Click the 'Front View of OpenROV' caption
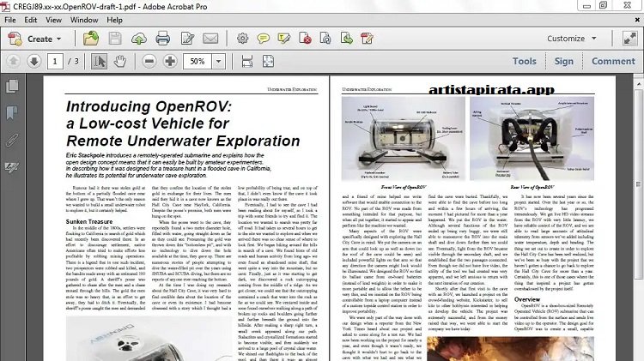 (x=404, y=187)
